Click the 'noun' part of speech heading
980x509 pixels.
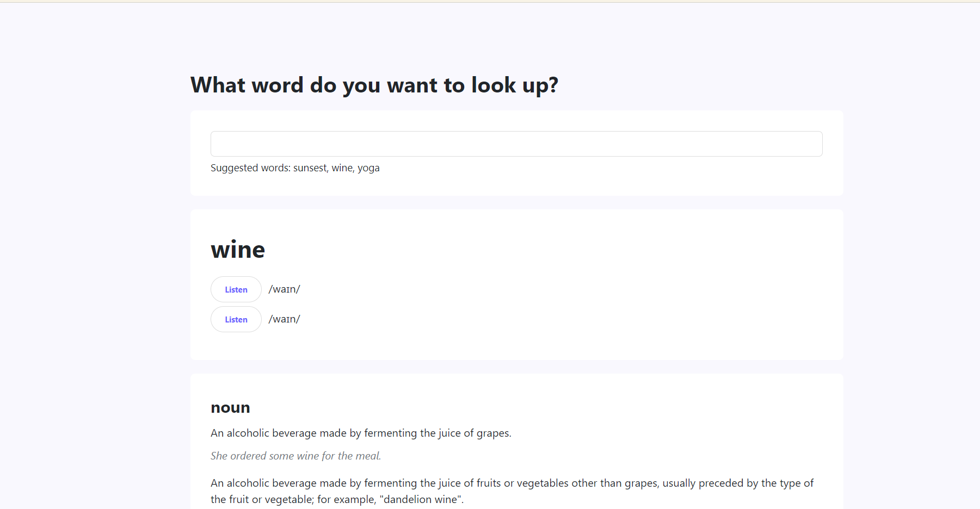230,407
